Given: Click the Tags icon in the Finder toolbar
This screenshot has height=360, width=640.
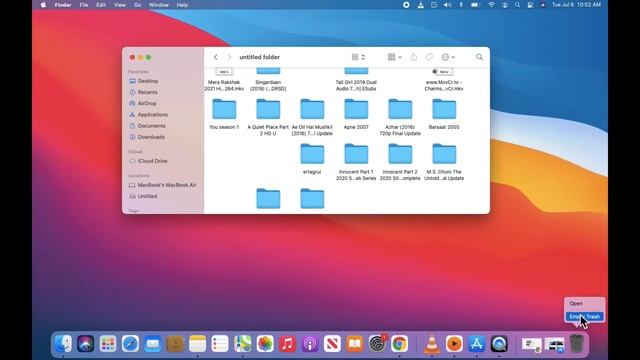Looking at the screenshot, I should [x=429, y=57].
